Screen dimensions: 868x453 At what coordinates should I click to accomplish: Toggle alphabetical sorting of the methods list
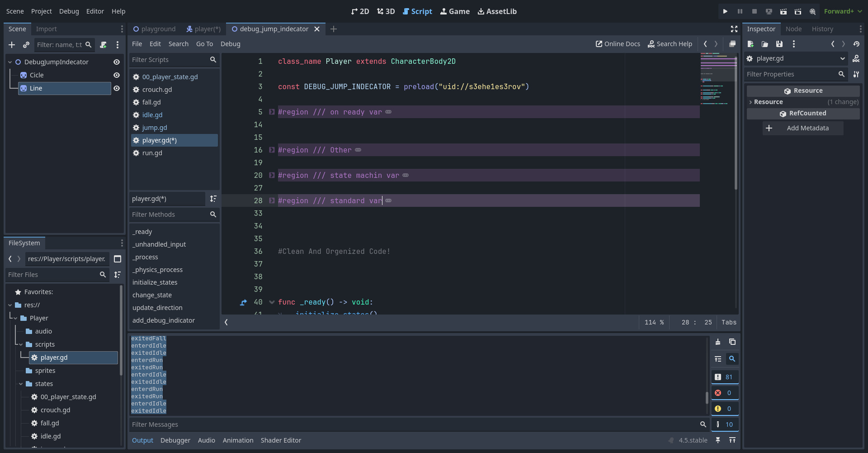pos(213,199)
